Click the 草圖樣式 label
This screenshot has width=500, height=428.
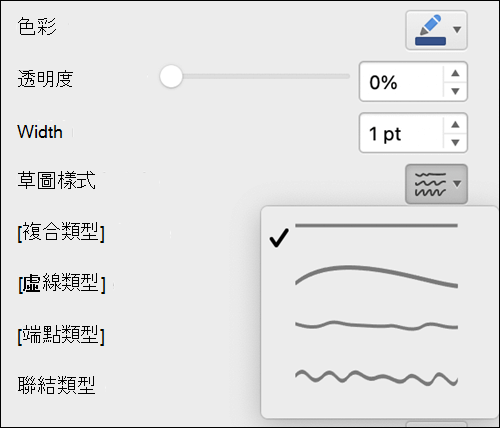(x=56, y=180)
